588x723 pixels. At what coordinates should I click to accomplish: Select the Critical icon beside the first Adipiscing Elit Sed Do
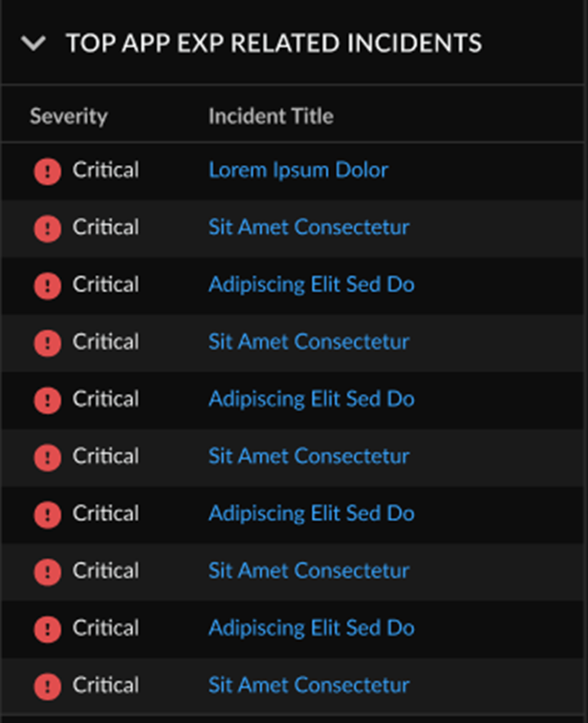click(47, 286)
